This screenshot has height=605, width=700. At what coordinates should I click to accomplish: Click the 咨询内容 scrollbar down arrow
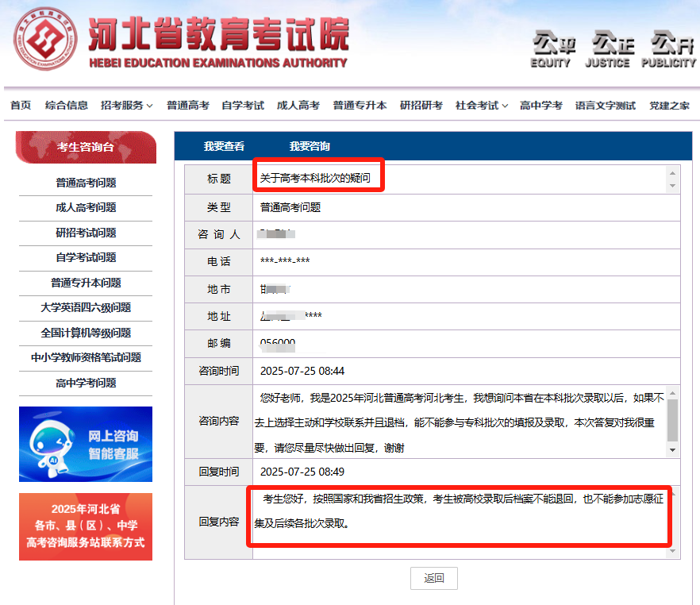click(x=672, y=450)
